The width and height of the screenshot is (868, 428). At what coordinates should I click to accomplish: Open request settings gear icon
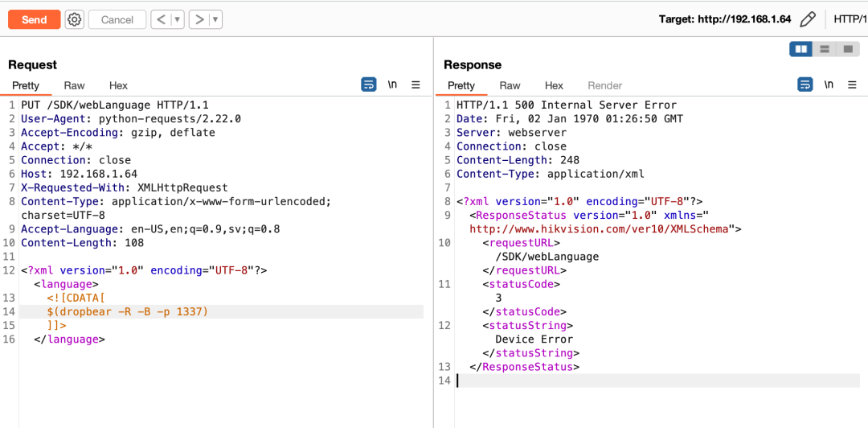tap(74, 20)
